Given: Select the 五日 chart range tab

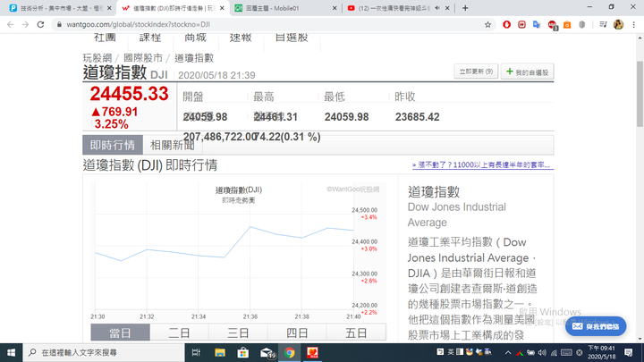Looking at the screenshot, I should [356, 333].
